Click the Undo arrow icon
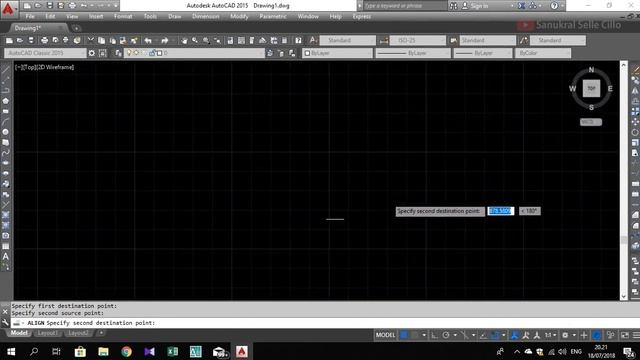 148,40
